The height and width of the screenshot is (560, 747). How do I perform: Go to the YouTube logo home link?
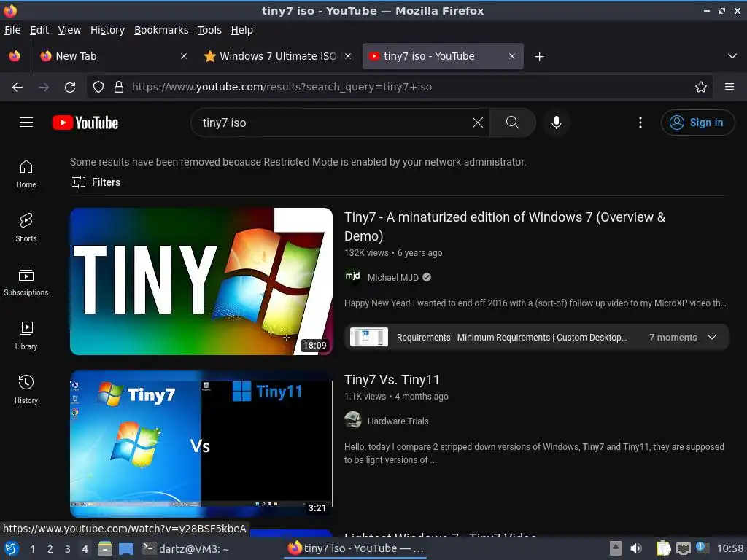(85, 122)
